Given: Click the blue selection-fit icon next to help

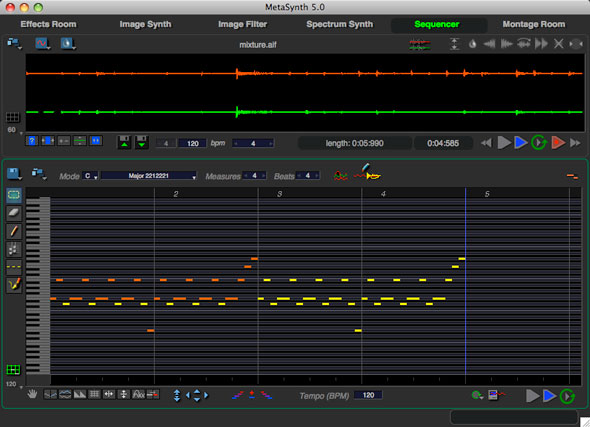Looking at the screenshot, I should tap(48, 141).
